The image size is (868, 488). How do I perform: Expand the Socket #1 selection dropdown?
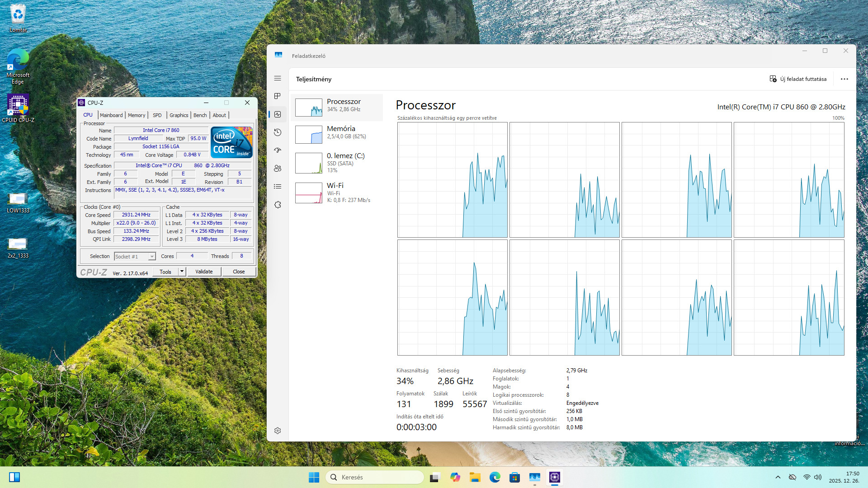(152, 257)
